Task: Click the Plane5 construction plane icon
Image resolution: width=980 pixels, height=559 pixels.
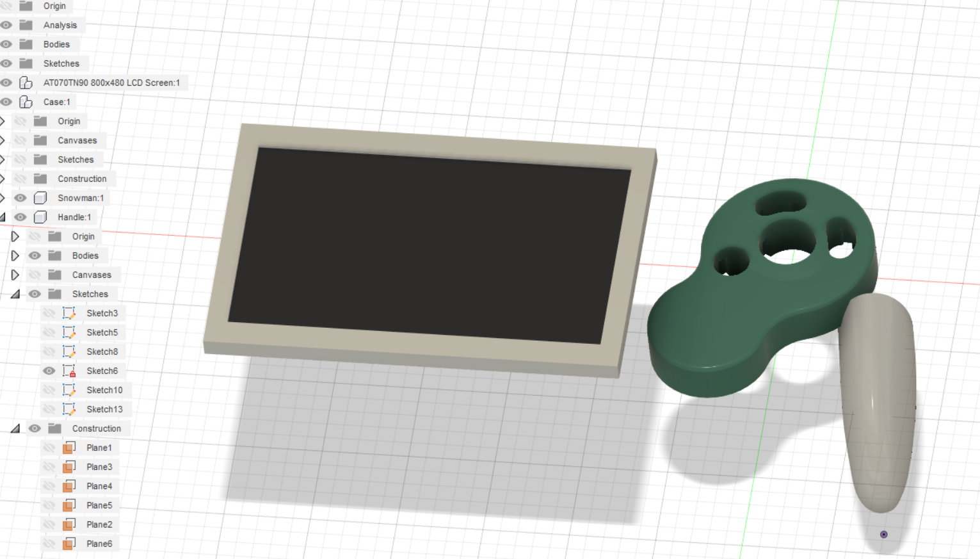Action: (69, 505)
